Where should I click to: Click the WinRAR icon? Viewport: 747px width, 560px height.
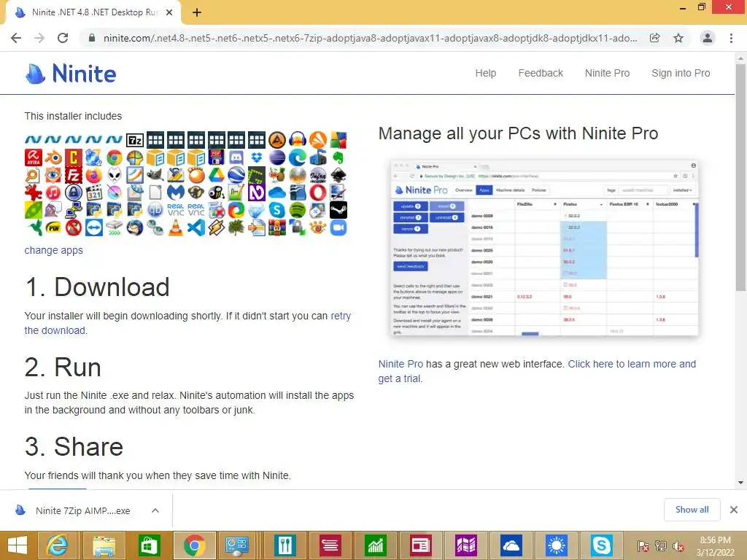276,227
